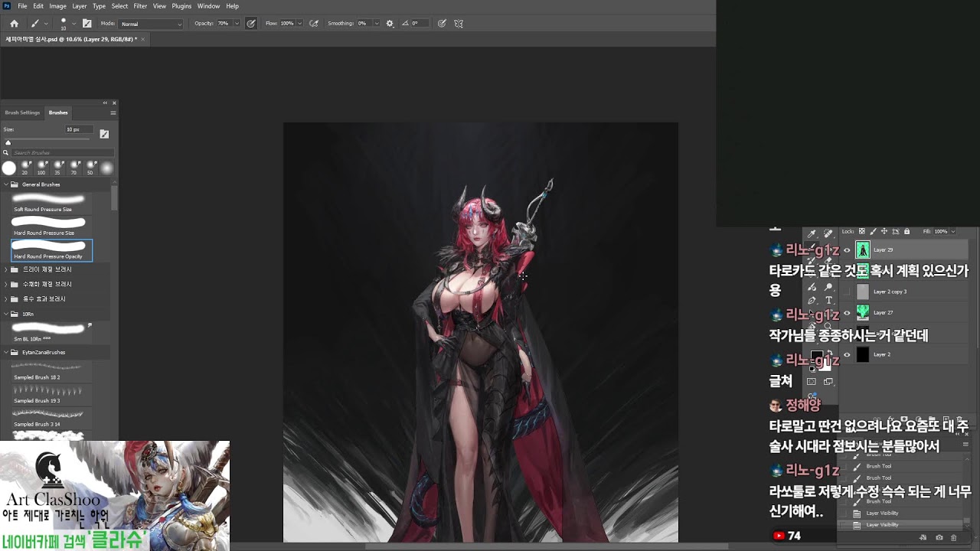Select the Sm BL 10Rn brush
The height and width of the screenshot is (551, 980).
51,331
